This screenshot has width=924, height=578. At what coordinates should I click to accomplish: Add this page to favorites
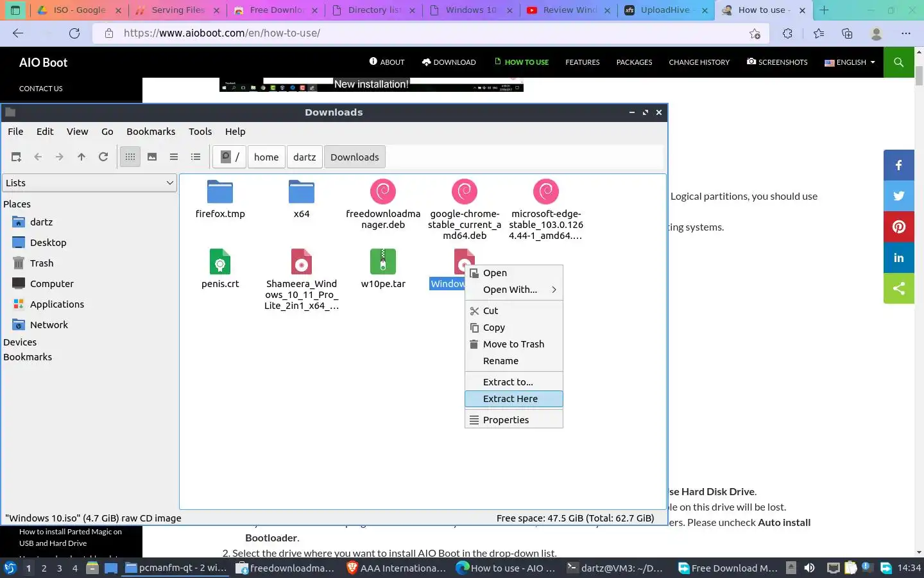click(x=755, y=33)
